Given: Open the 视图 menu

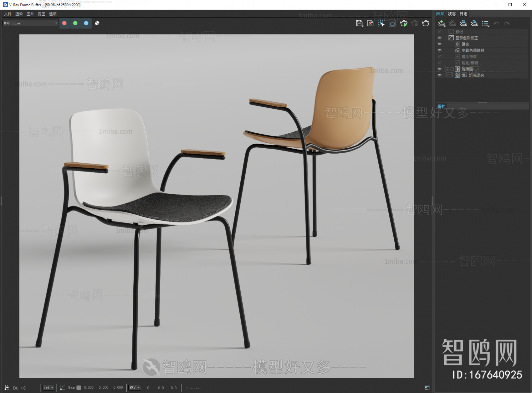Looking at the screenshot, I should coord(42,14).
